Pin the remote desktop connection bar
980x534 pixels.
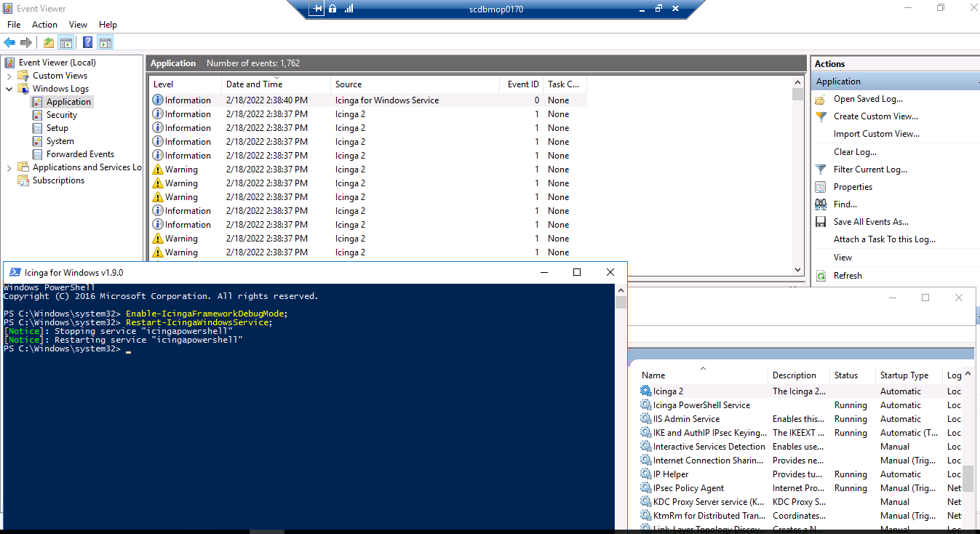tap(316, 8)
